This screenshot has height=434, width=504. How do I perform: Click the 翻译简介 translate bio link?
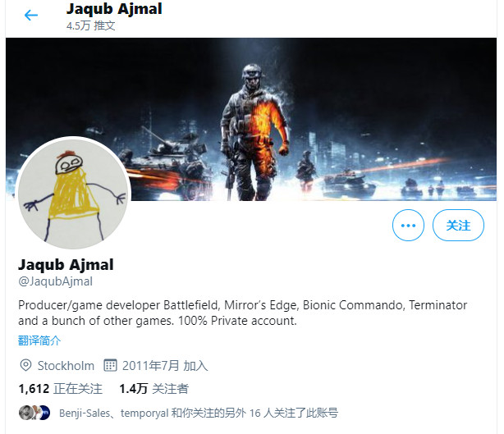[39, 340]
